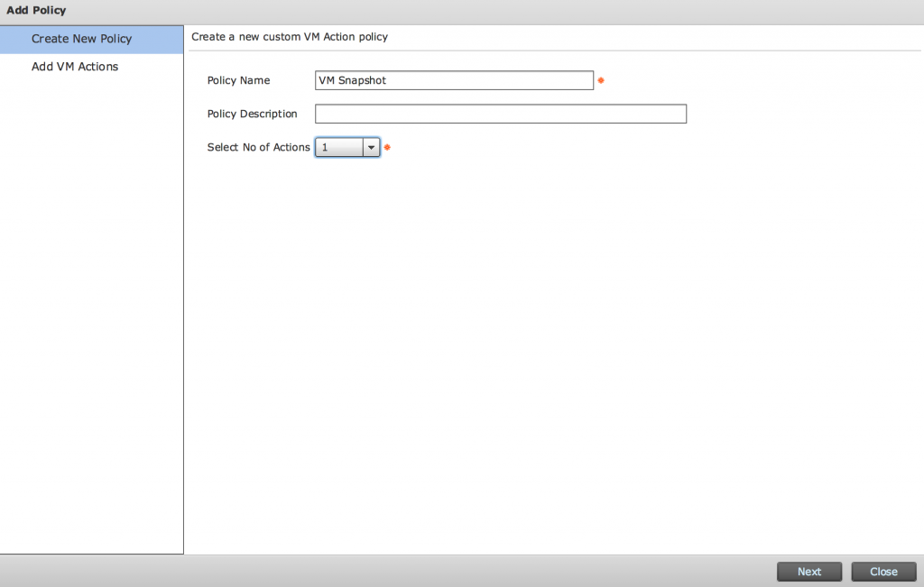924x587 pixels.
Task: Click inside the Policy Name field
Action: click(x=453, y=80)
